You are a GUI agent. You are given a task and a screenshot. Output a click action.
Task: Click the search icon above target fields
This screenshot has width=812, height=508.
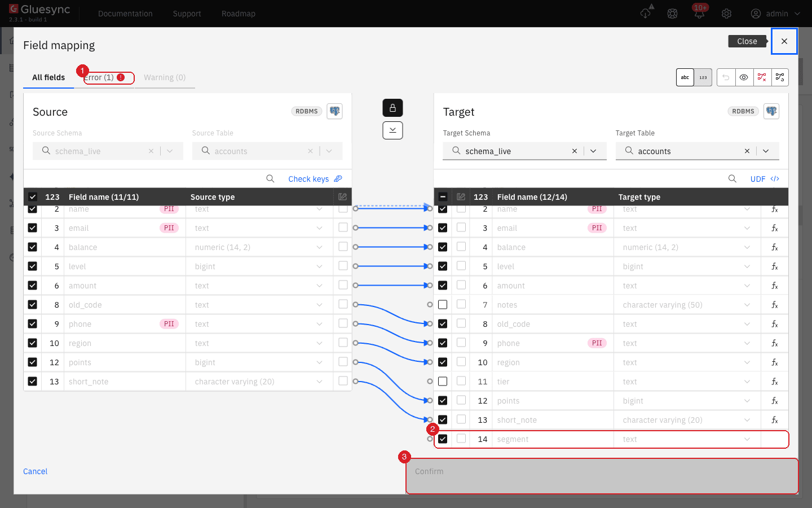coord(732,179)
